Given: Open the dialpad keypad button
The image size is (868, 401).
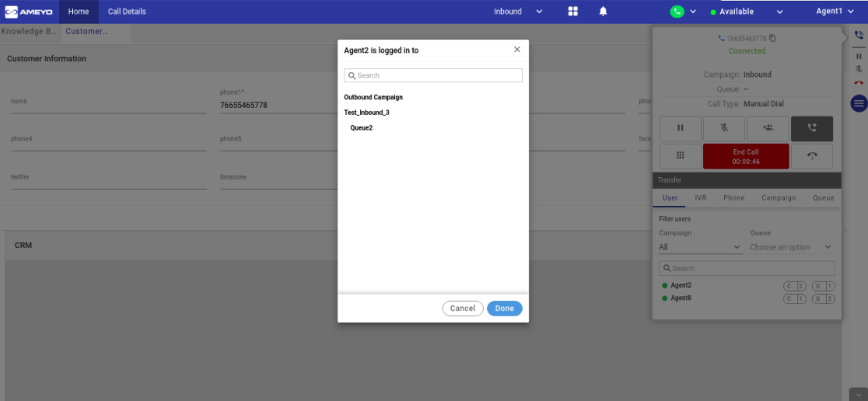Looking at the screenshot, I should (x=680, y=155).
